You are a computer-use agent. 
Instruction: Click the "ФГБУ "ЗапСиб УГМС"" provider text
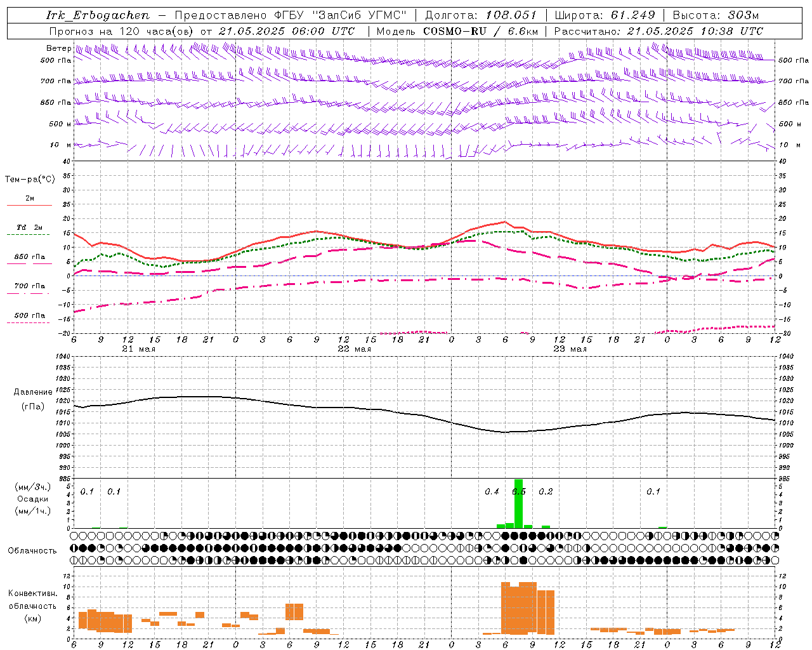click(339, 15)
